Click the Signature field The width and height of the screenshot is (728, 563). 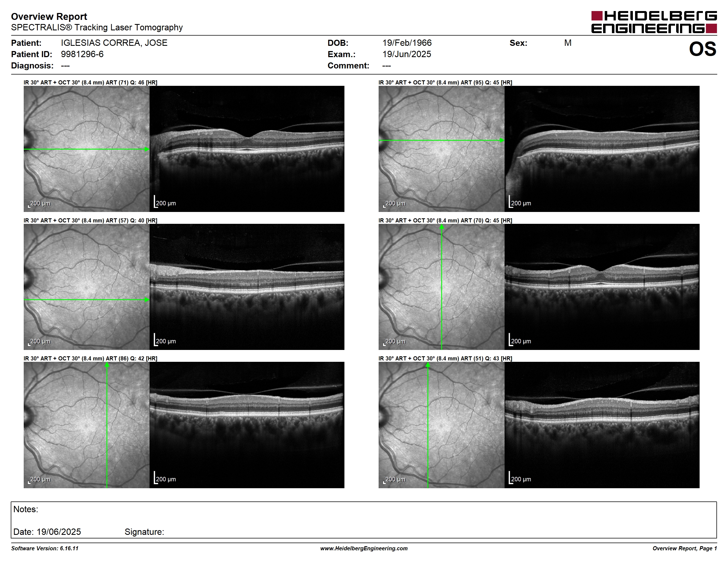(144, 532)
